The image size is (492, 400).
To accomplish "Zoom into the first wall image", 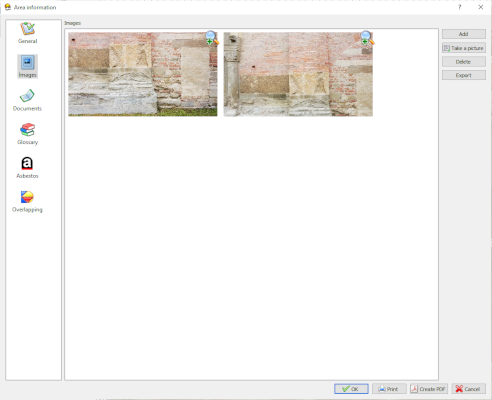I will [x=212, y=38].
